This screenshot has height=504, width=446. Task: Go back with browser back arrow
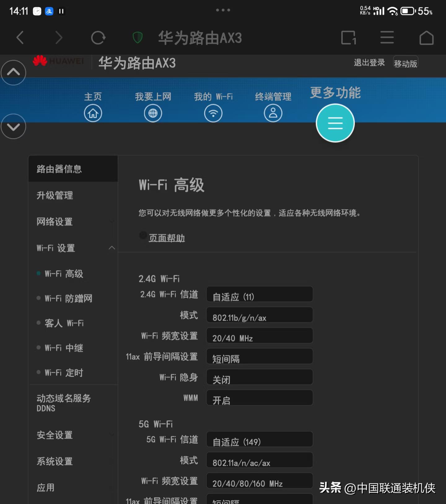[x=20, y=38]
